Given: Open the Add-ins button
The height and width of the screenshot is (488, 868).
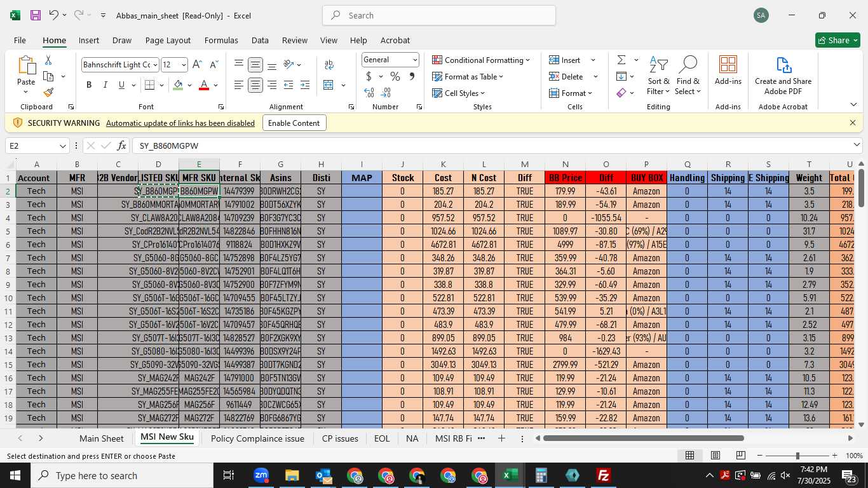Looking at the screenshot, I should 728,71.
